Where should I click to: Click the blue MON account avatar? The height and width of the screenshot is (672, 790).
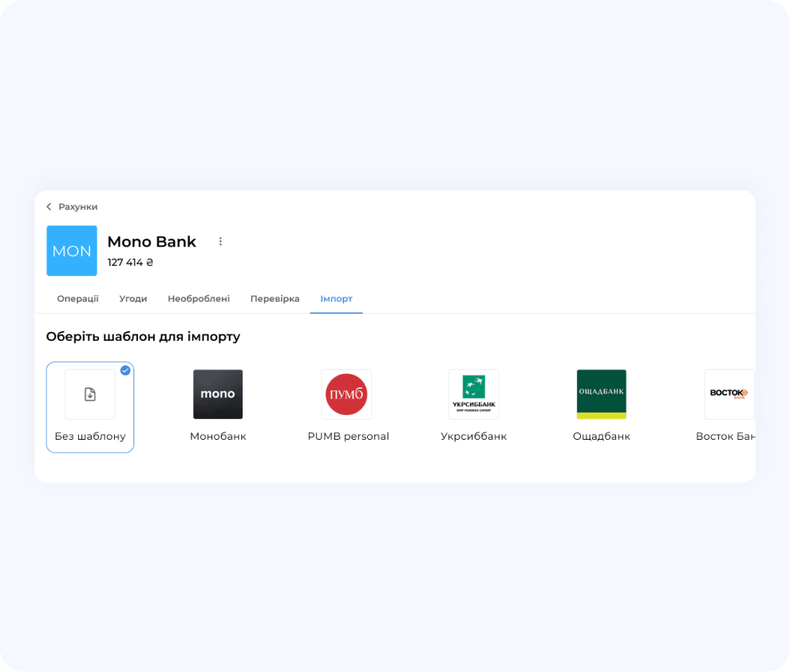pos(72,251)
